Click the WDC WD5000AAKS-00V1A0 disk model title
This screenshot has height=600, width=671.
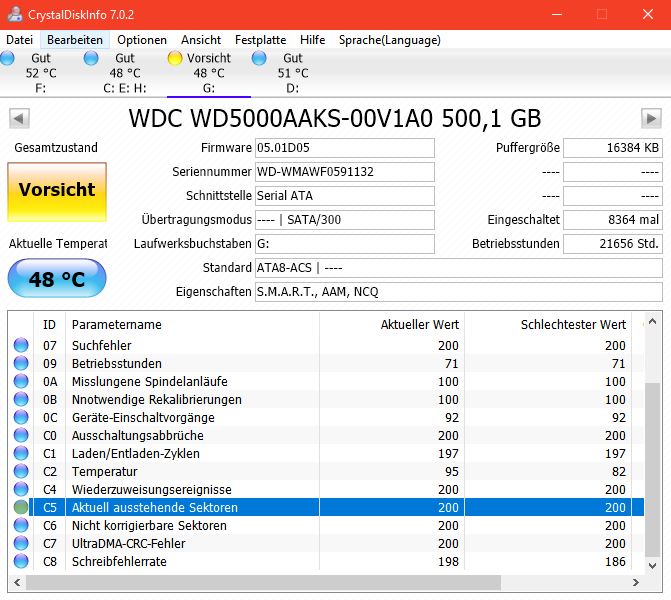pos(335,119)
